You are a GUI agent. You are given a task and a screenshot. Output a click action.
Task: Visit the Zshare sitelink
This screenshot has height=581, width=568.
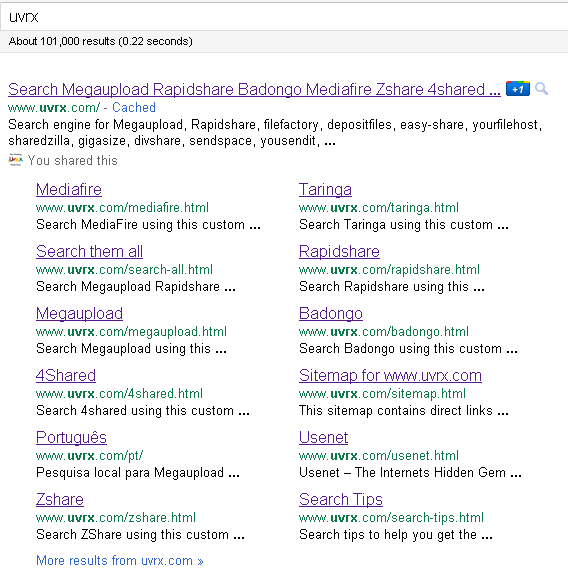pyautogui.click(x=60, y=499)
